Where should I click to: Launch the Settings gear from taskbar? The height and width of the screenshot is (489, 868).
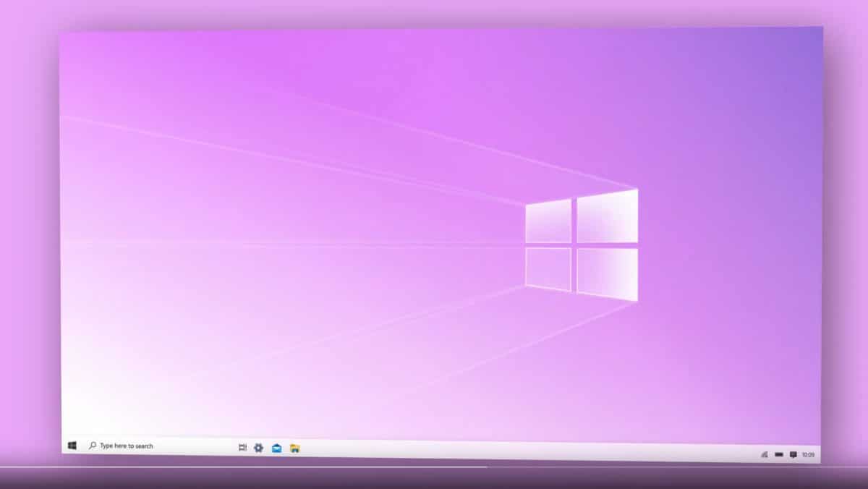click(x=258, y=446)
